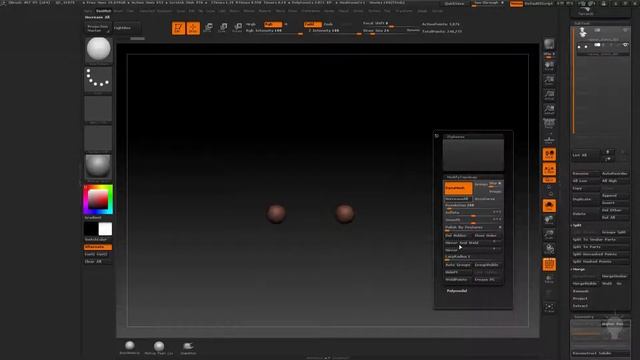Click Polish By Features in popup

tap(473, 227)
